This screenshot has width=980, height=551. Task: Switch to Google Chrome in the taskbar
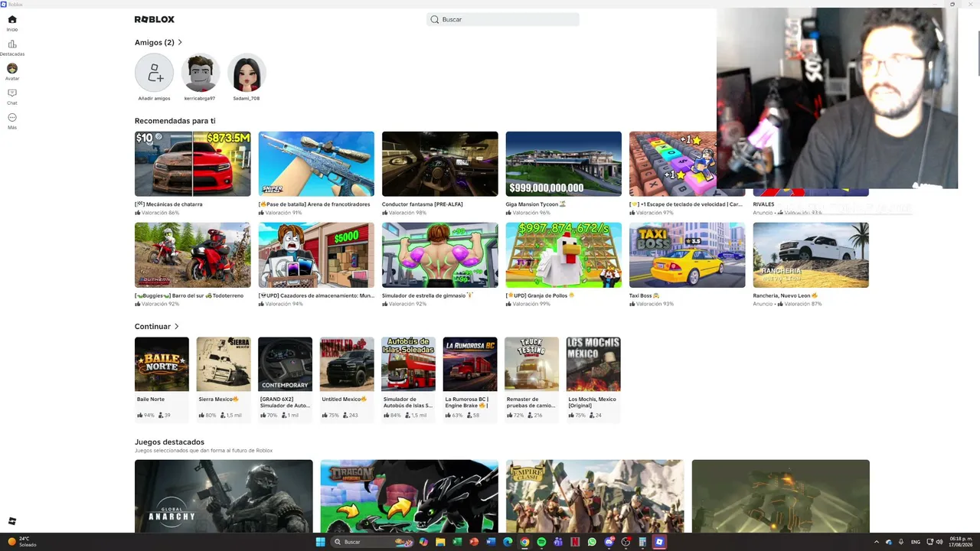(524, 542)
